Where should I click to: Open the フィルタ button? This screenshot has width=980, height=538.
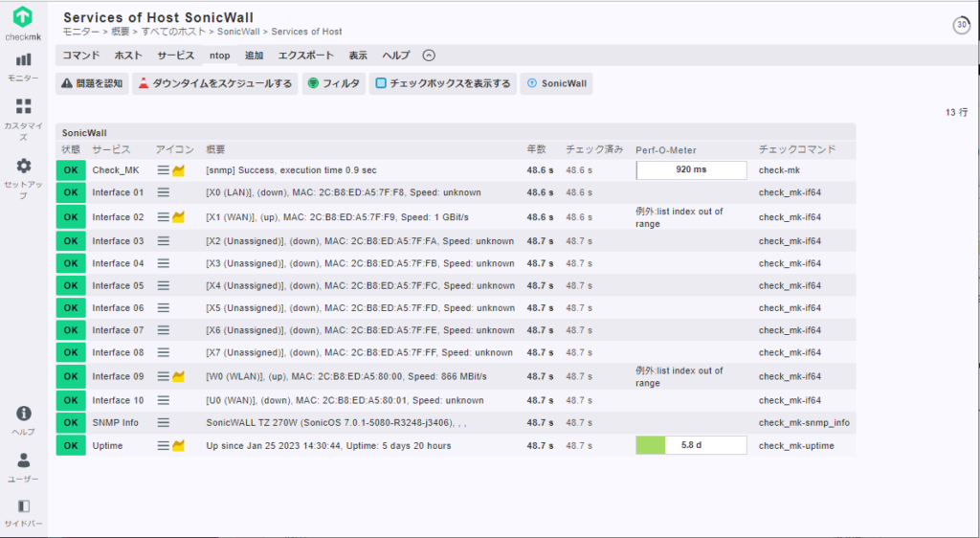pos(334,83)
